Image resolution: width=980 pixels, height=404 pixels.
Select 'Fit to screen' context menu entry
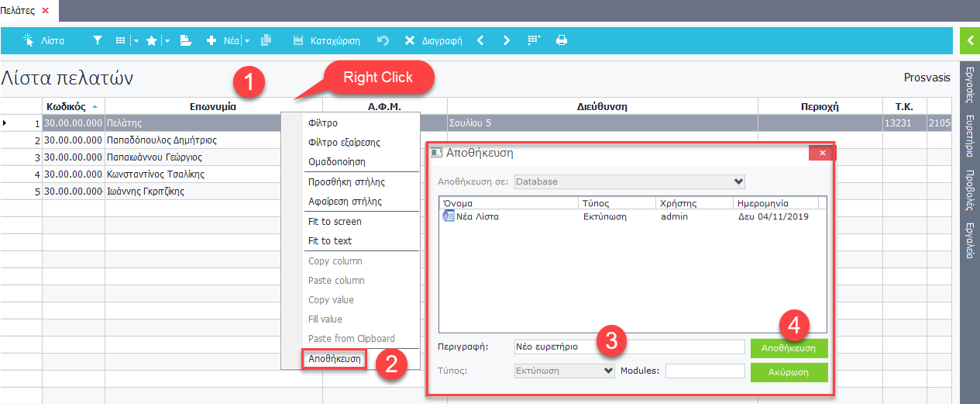(x=335, y=221)
